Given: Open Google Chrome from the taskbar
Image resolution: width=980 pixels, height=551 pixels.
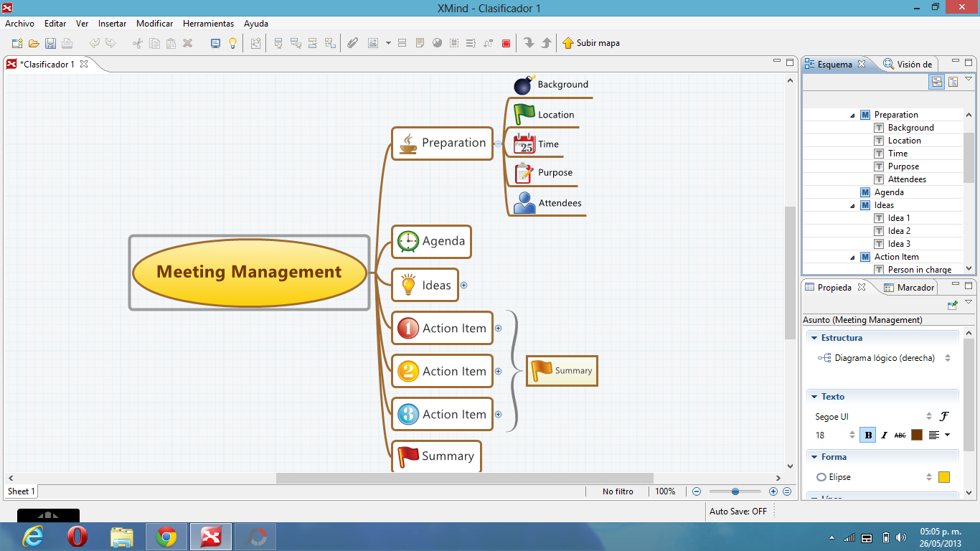Looking at the screenshot, I should point(166,537).
